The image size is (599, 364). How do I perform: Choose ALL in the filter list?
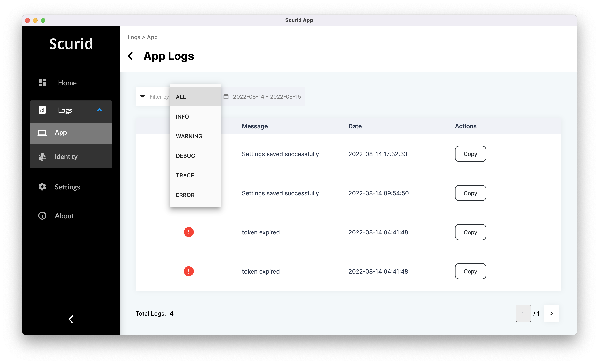pyautogui.click(x=195, y=97)
